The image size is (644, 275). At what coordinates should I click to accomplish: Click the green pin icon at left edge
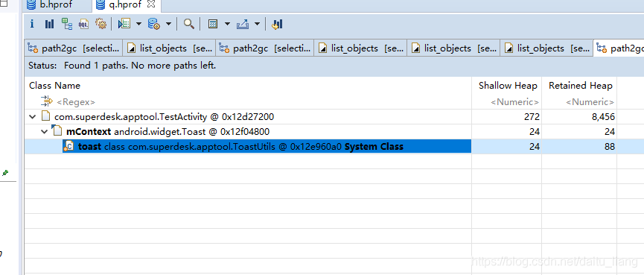(5, 173)
